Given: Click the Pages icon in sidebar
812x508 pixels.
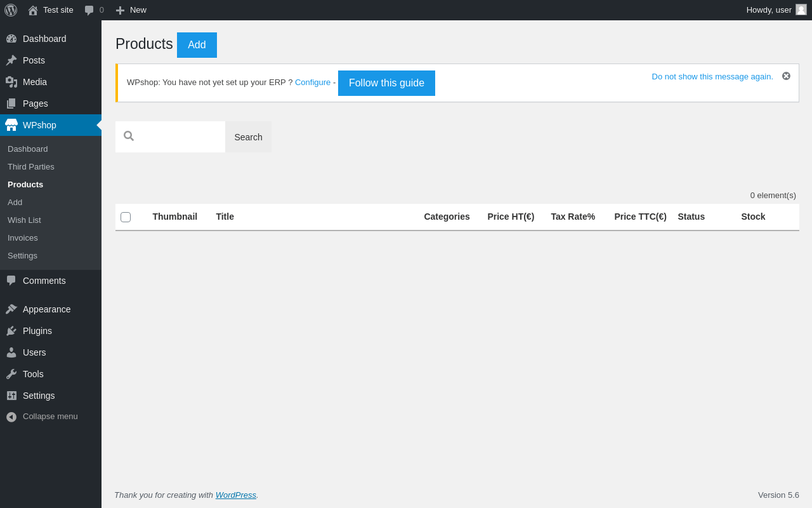Looking at the screenshot, I should (11, 104).
